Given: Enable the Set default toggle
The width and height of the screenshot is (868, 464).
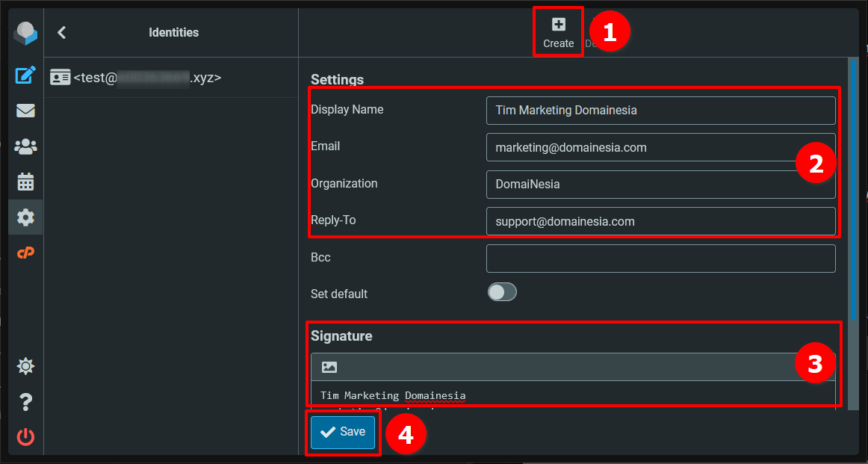Looking at the screenshot, I should click(502, 292).
